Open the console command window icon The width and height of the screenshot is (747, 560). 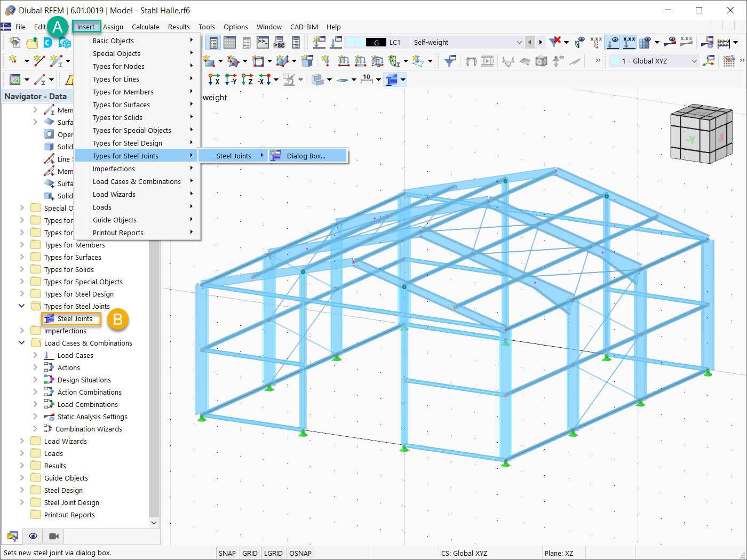(263, 43)
